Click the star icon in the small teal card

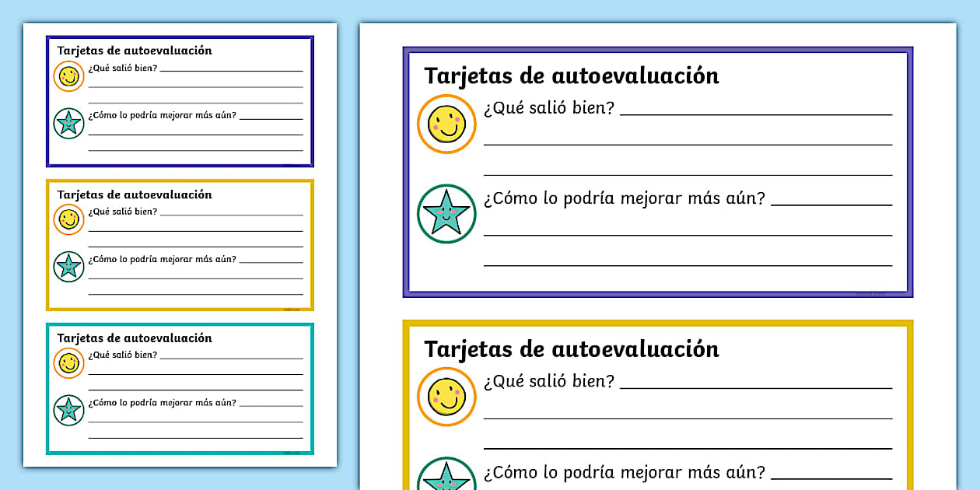pos(68,410)
